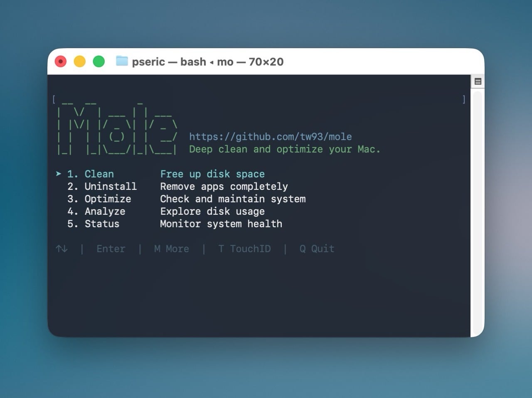
Task: Click the green zoom window button
Action: pos(99,61)
